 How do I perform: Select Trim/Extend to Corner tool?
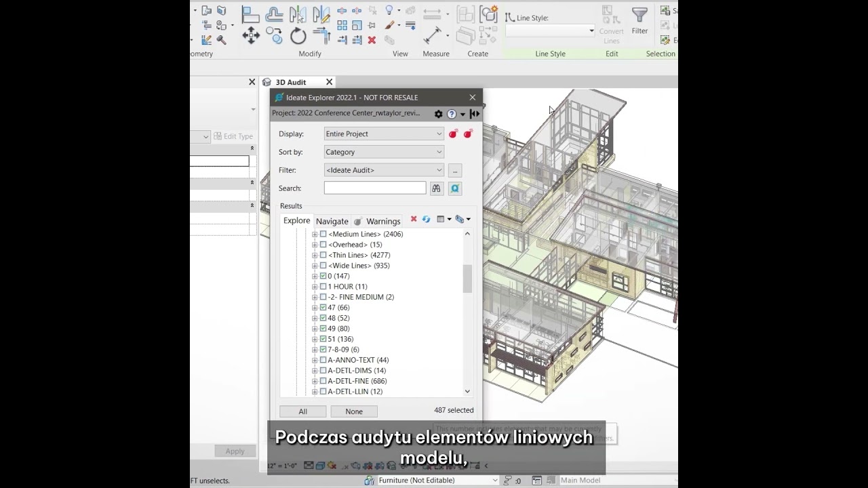(x=321, y=36)
